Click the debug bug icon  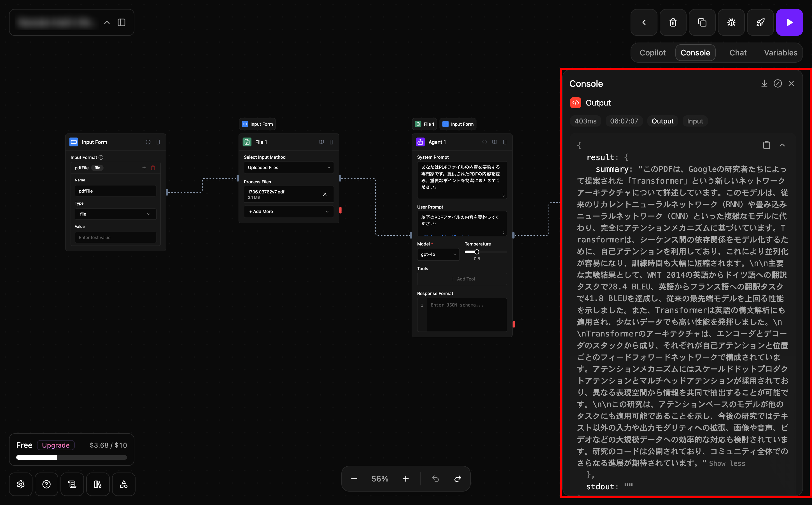click(x=731, y=22)
